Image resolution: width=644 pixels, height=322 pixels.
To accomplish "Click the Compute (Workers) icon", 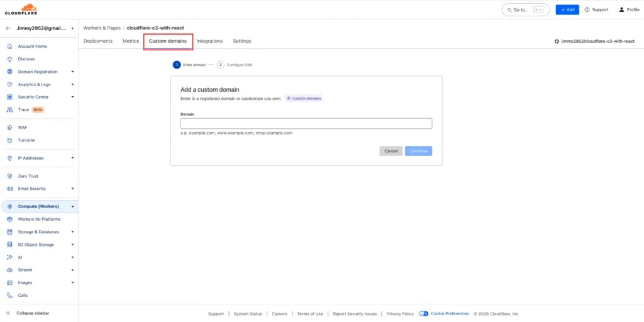I will (x=10, y=206).
